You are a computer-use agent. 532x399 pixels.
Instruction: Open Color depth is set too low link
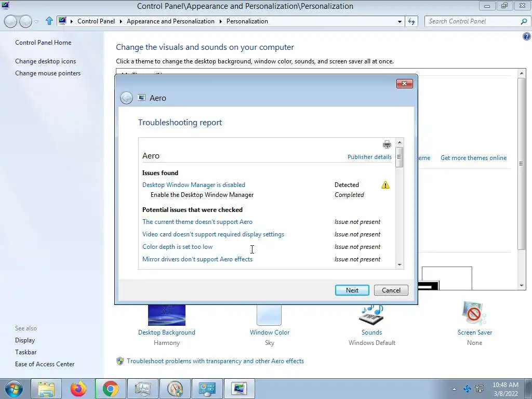(x=178, y=247)
